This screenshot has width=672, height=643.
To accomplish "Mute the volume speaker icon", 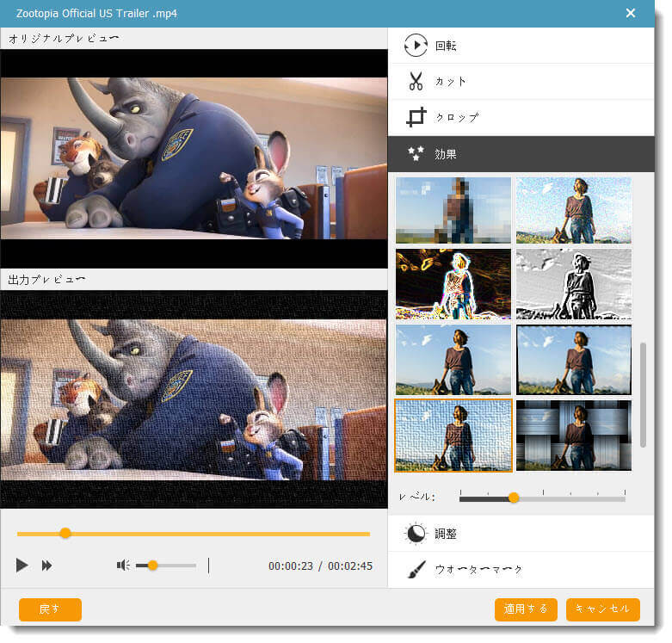I will (123, 566).
